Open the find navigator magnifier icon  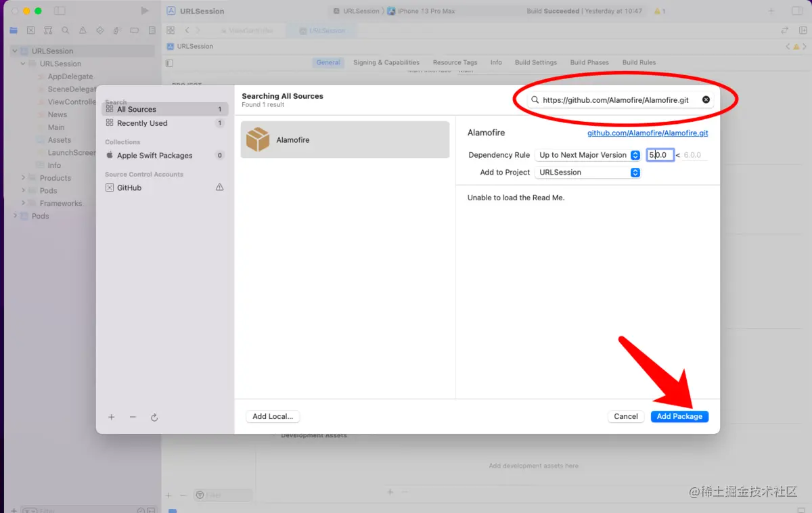(66, 30)
